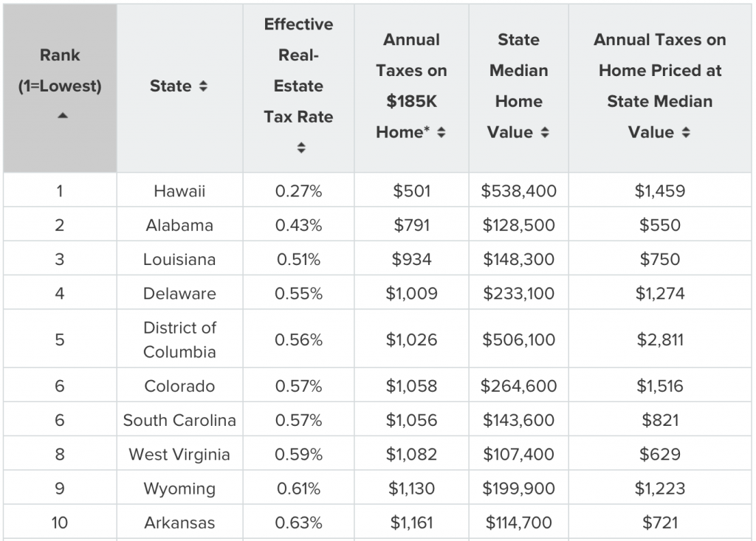
Task: Select the Rank (1=Lowest) column header
Action: [60, 89]
